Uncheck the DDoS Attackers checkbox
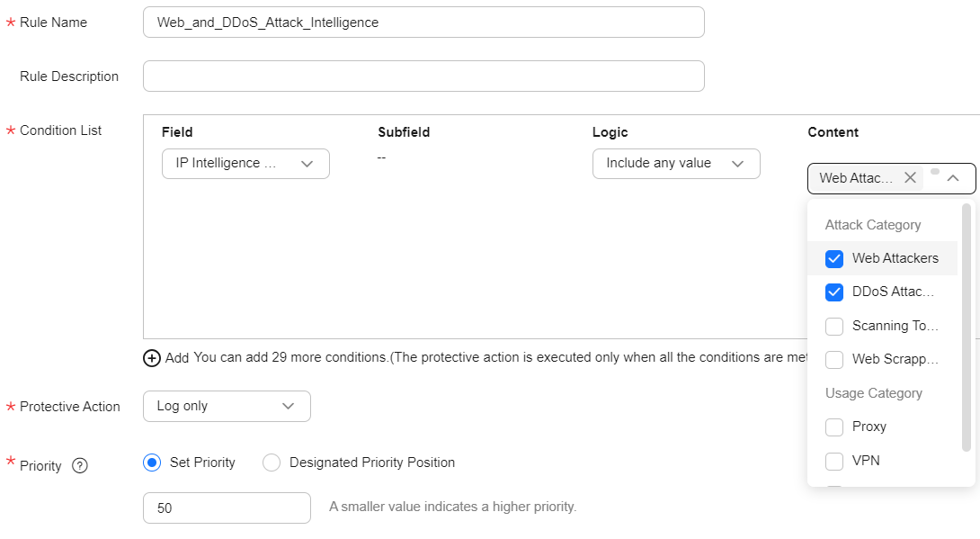980x539 pixels. pos(834,292)
